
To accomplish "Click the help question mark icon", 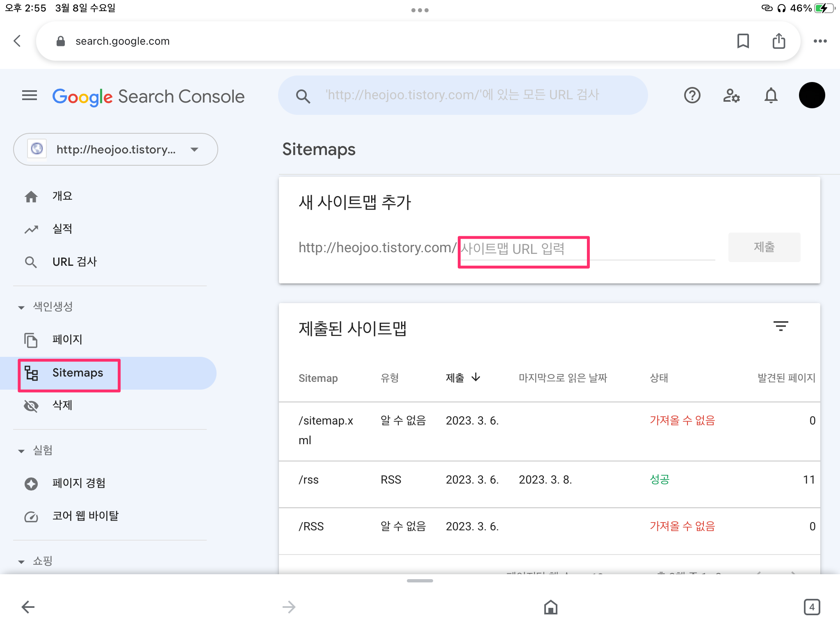I will 692,96.
